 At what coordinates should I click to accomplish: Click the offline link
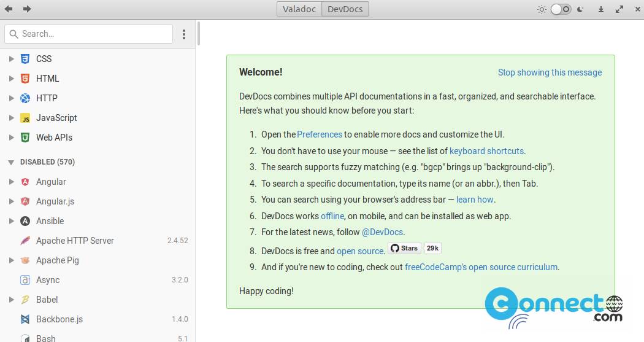[332, 216]
